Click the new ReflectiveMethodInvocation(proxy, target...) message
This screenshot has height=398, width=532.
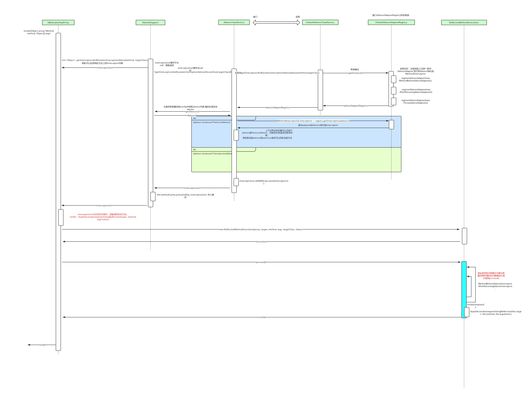[x=260, y=229]
